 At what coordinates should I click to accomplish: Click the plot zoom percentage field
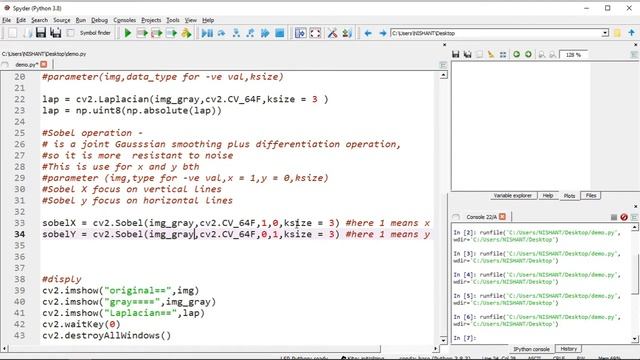tap(573, 54)
